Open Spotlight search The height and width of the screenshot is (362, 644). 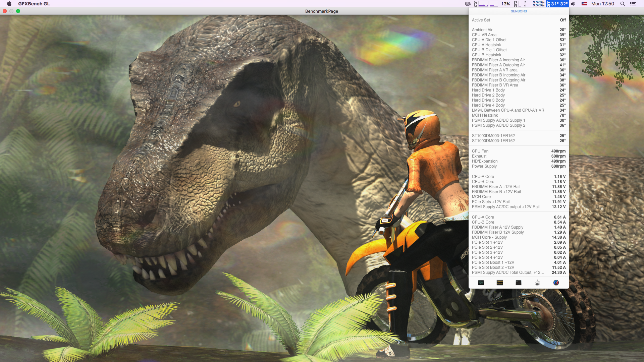tap(623, 4)
